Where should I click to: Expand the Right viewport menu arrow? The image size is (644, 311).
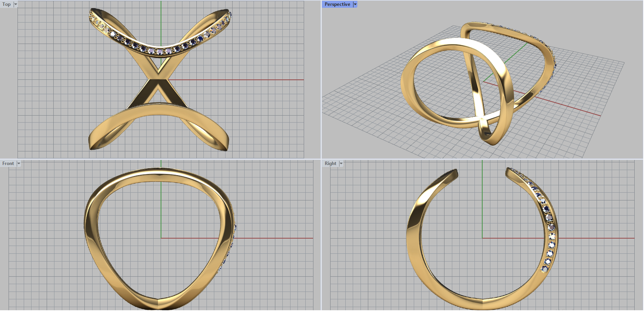pos(341,164)
